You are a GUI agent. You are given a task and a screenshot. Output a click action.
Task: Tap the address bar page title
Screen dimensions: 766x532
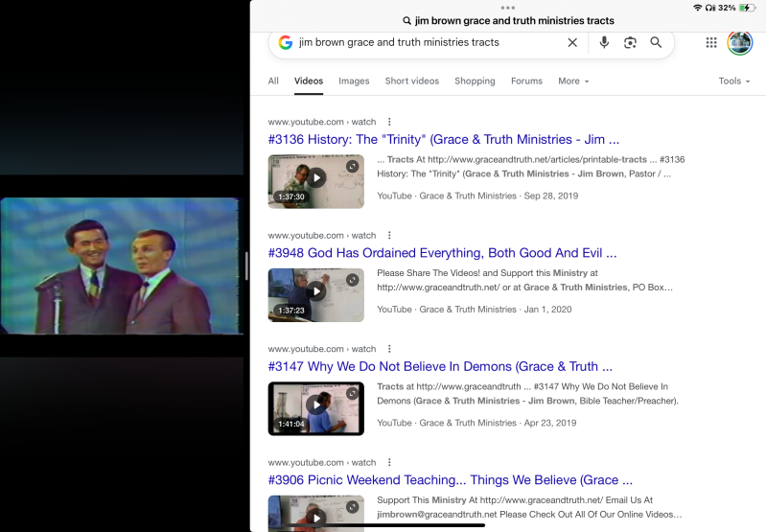point(508,20)
